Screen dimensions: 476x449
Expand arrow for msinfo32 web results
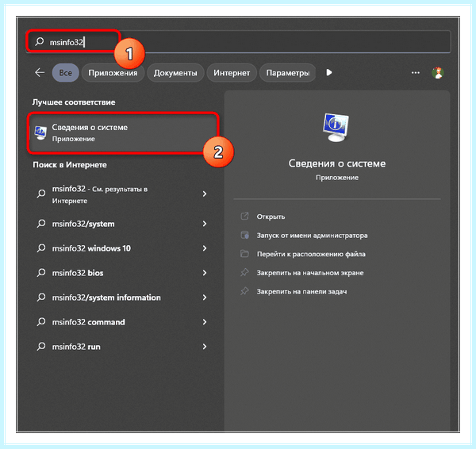(205, 194)
